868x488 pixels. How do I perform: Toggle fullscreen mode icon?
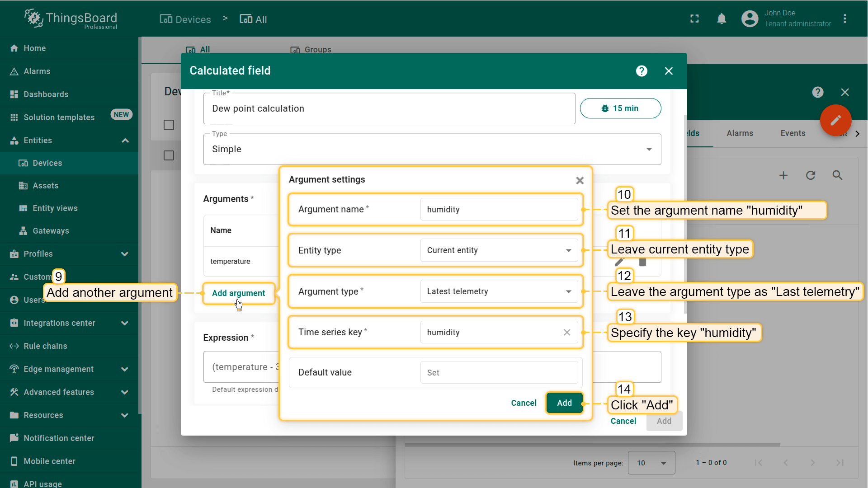click(x=694, y=19)
